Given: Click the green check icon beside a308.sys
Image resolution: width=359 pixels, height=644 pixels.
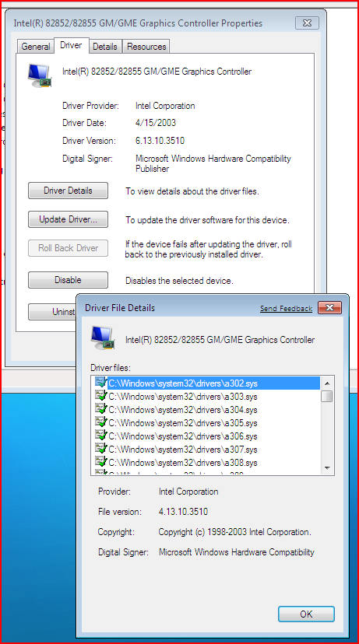Looking at the screenshot, I should pyautogui.click(x=100, y=462).
